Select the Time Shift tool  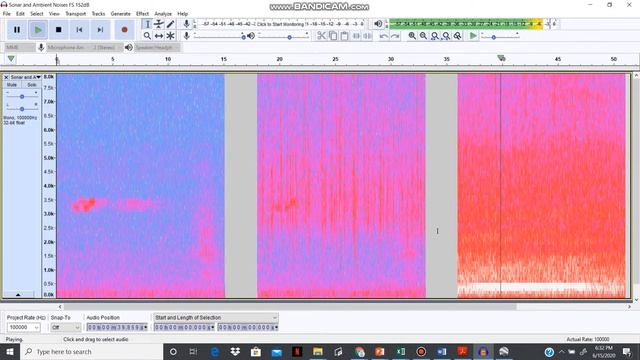159,36
